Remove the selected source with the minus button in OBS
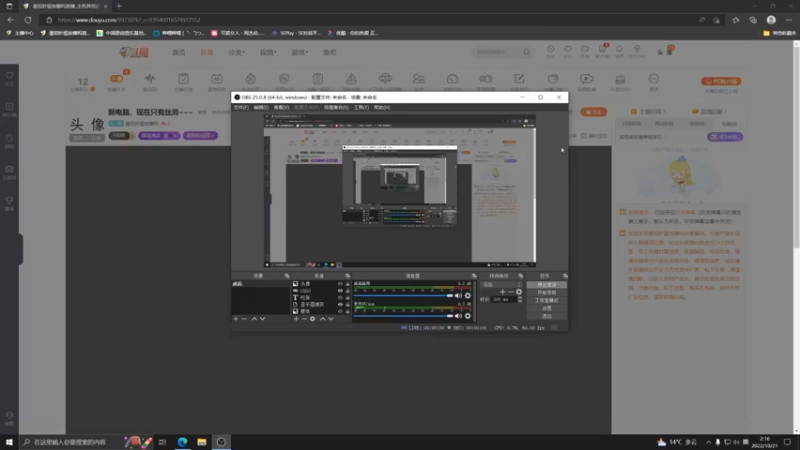Screen dimensions: 800x450 (304, 319)
